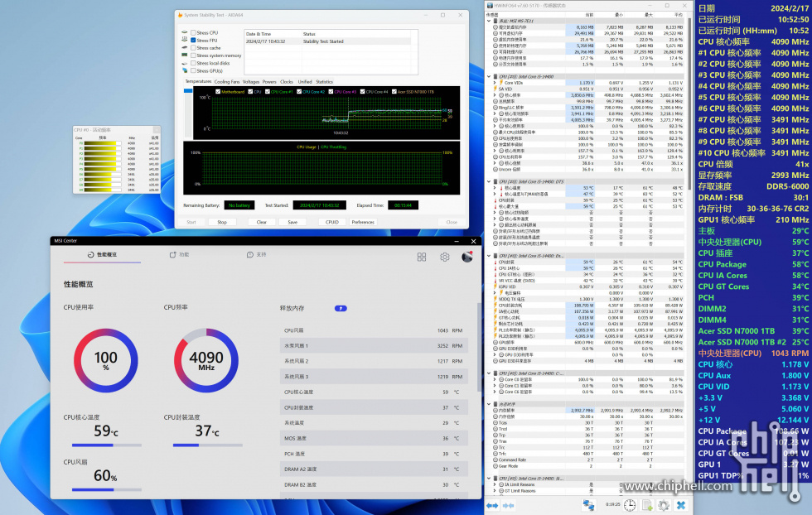
Task: Enable the Stress system memory checkbox
Action: (x=193, y=55)
